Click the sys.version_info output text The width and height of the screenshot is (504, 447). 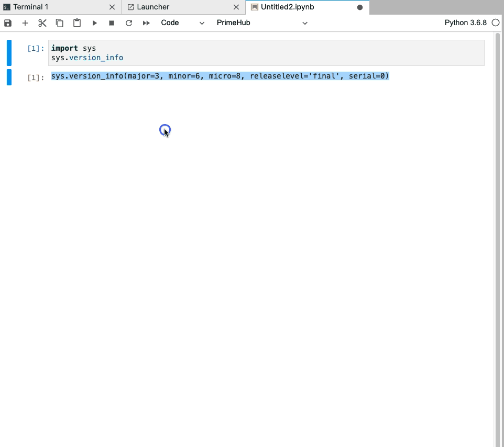click(220, 76)
